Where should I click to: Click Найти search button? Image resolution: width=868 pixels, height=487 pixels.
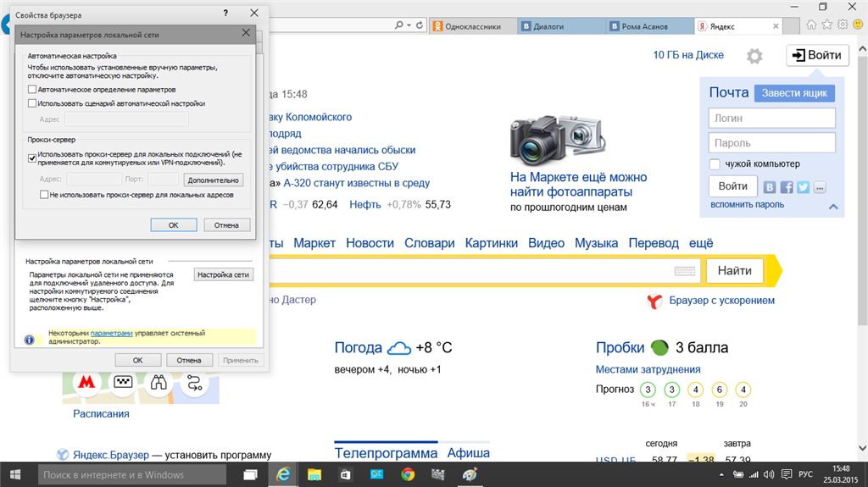pos(735,271)
